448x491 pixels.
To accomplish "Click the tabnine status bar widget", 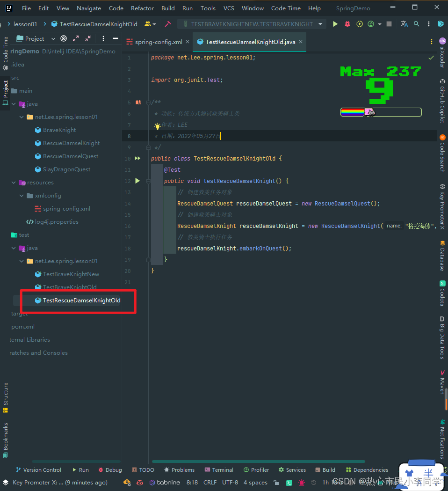I will pos(165,483).
